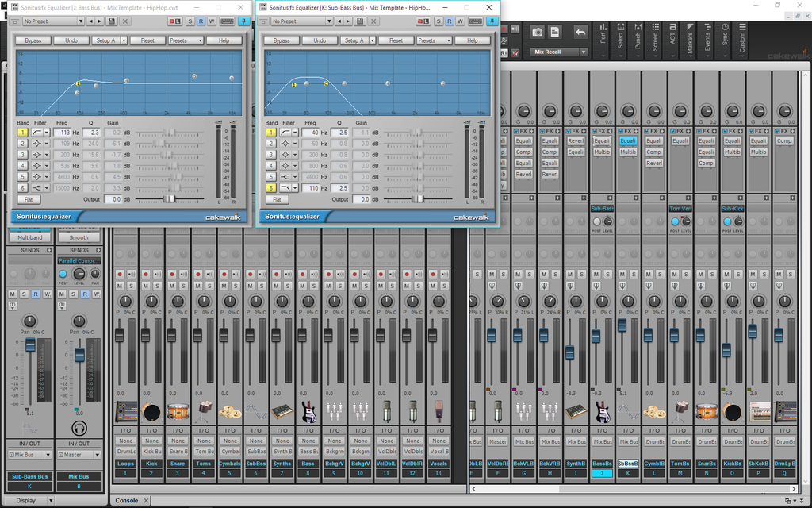Viewport: 812px width, 508px height.
Task: Click the Vocals track microphone icon
Action: pos(439,411)
